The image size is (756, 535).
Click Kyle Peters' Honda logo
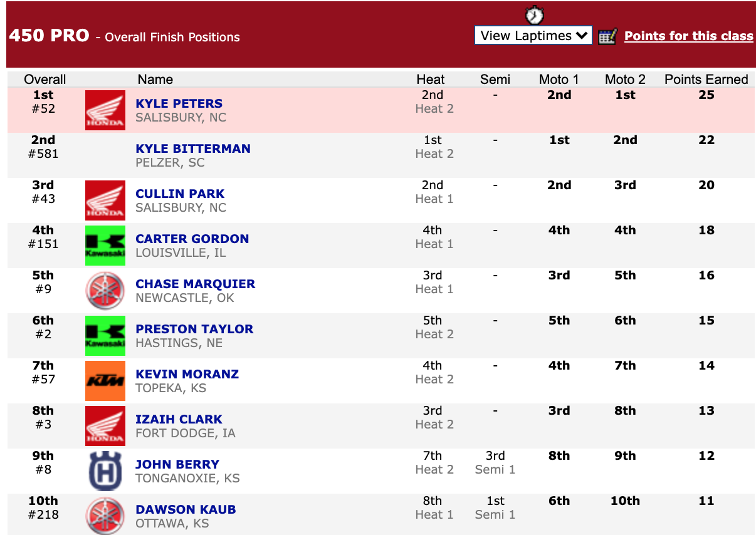tap(105, 110)
